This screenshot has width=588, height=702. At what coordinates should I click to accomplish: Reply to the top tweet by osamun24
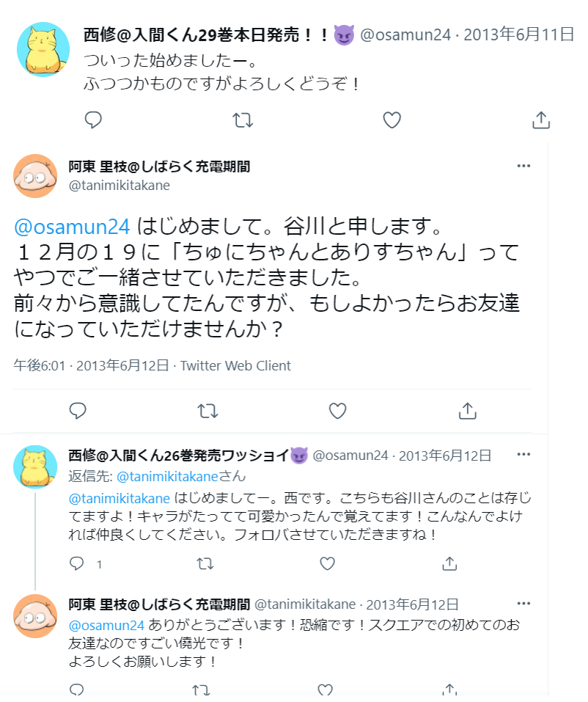click(x=93, y=120)
